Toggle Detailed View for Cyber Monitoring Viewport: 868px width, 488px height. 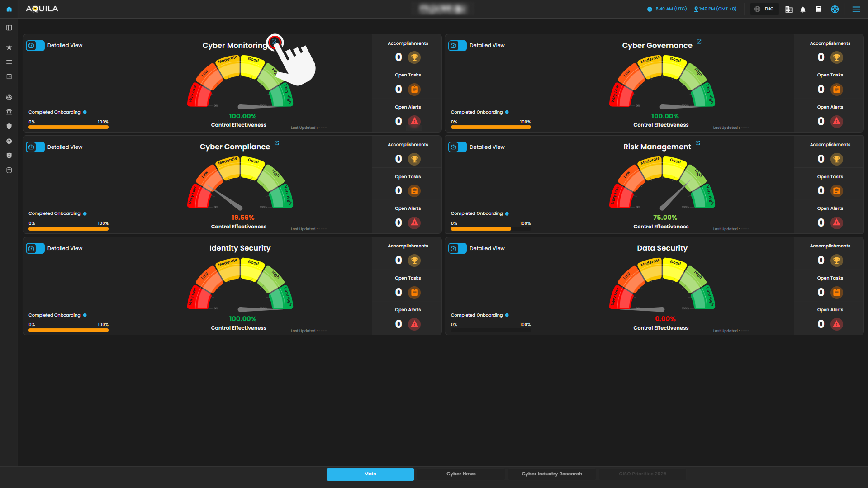click(35, 46)
